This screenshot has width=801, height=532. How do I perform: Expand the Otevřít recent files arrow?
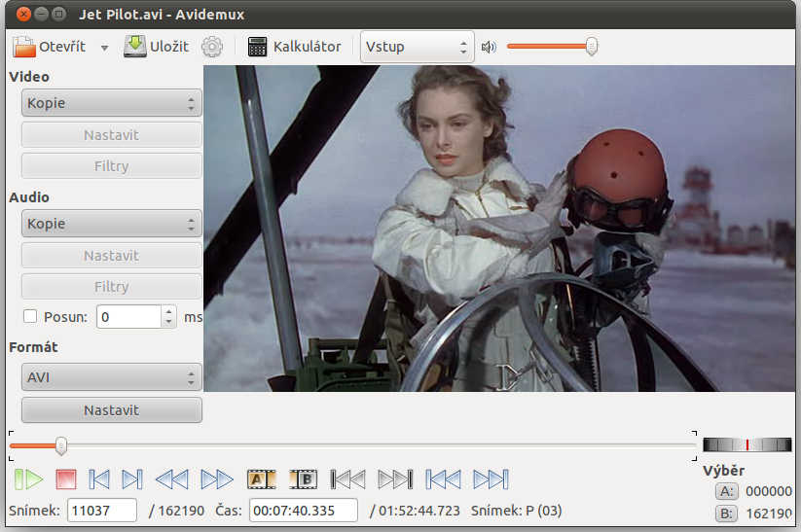pyautogui.click(x=104, y=48)
